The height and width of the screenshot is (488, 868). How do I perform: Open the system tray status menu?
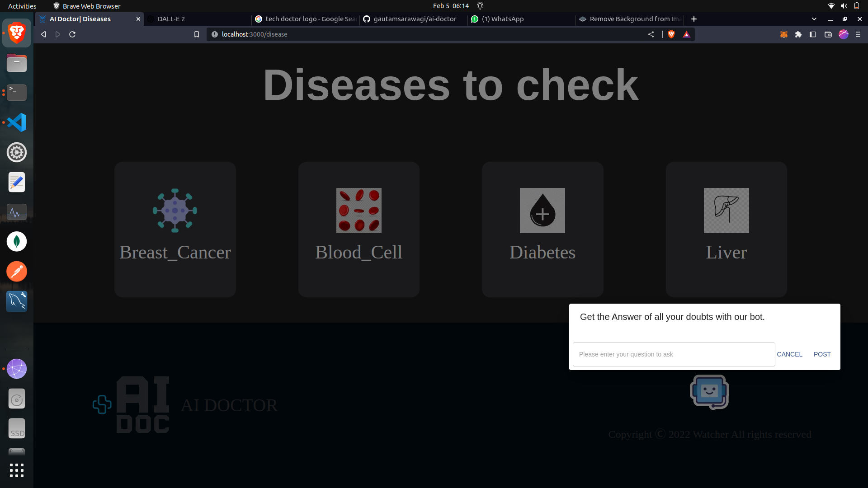coord(844,6)
